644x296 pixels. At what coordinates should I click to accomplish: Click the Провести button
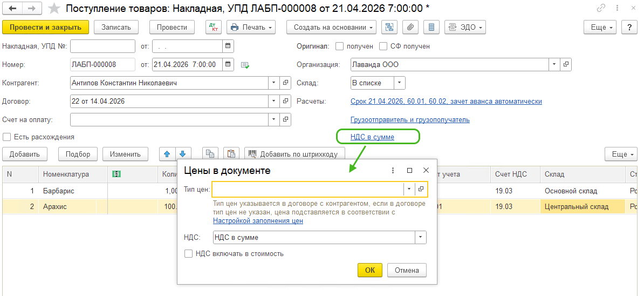172,27
